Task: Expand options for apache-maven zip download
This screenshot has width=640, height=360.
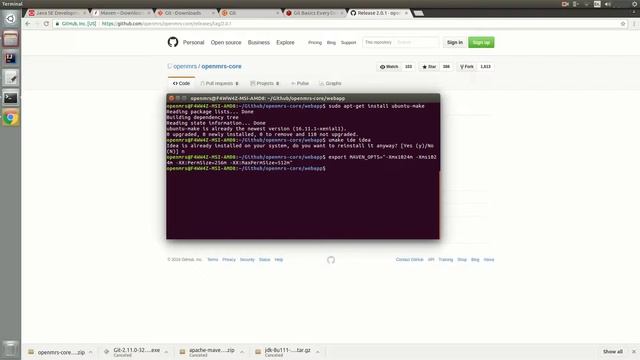Action: click(242, 352)
